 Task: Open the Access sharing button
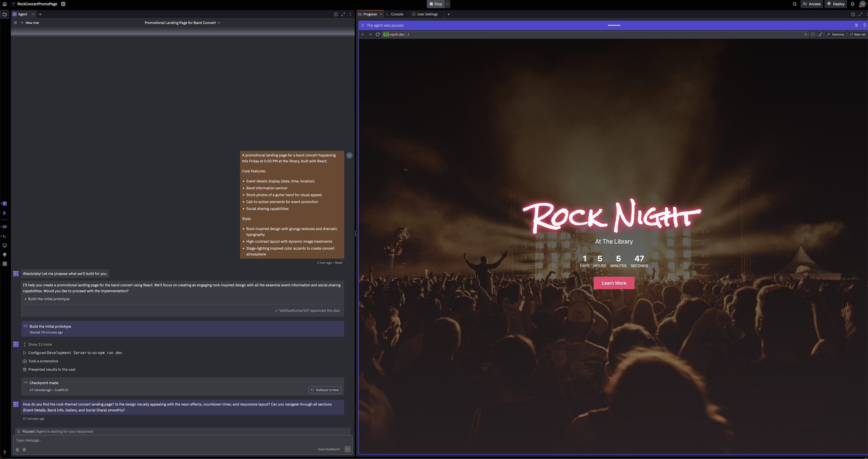click(x=812, y=4)
